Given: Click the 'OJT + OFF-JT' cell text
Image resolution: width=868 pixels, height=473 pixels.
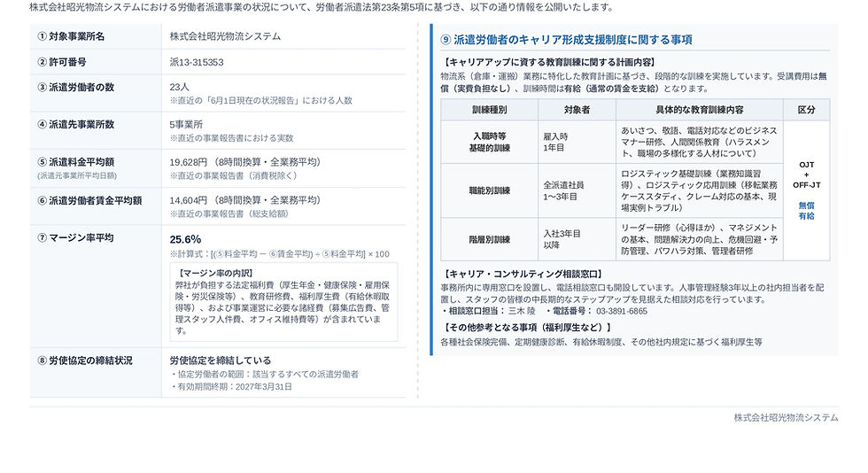Looking at the screenshot, I should (x=807, y=175).
